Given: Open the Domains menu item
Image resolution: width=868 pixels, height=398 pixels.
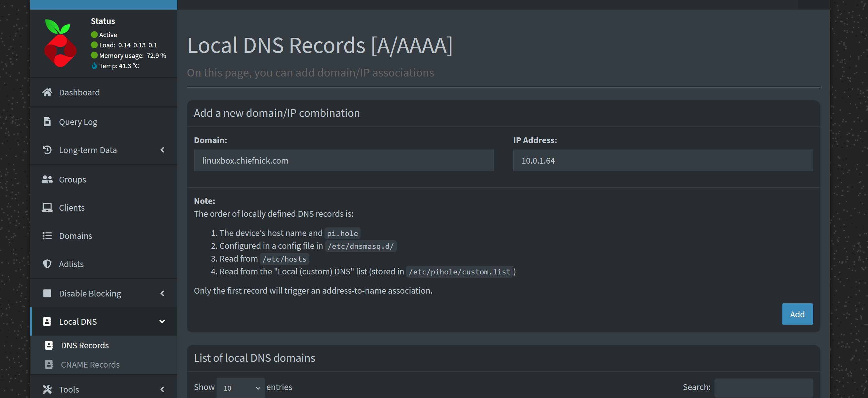Looking at the screenshot, I should (103, 235).
